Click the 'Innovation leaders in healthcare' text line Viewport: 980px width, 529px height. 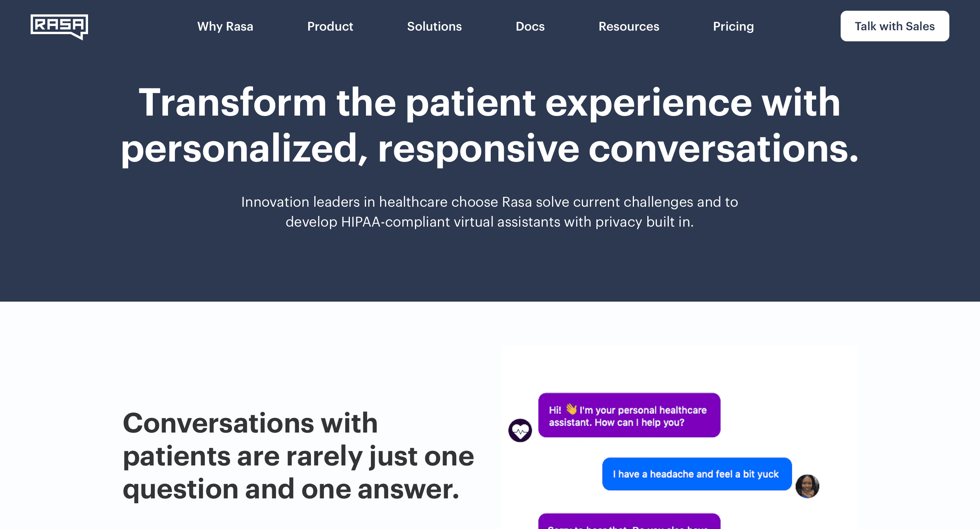point(489,202)
